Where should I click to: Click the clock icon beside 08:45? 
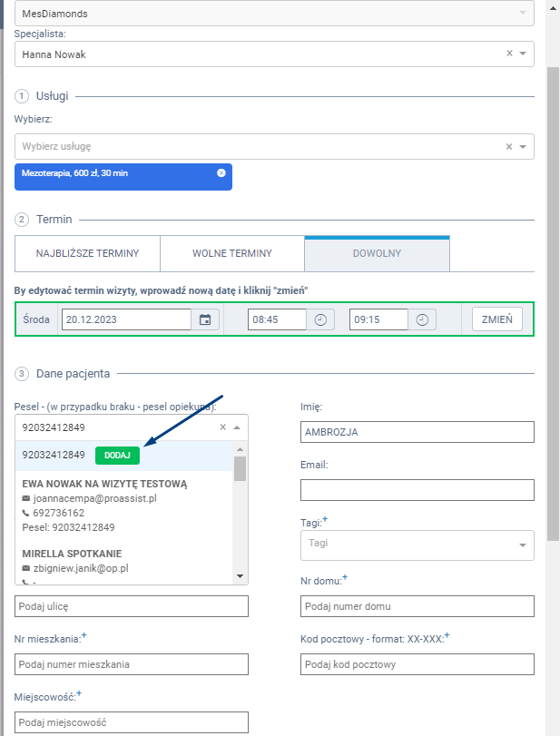point(320,319)
